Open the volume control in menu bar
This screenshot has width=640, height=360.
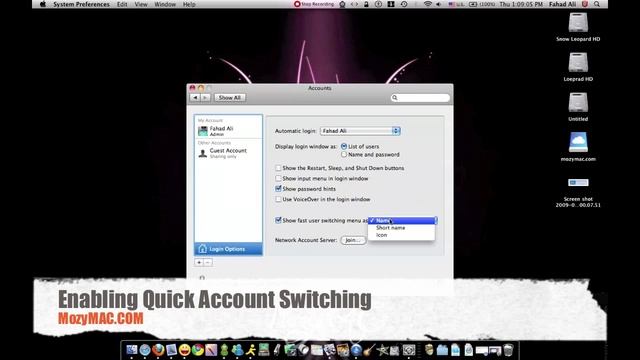click(438, 4)
